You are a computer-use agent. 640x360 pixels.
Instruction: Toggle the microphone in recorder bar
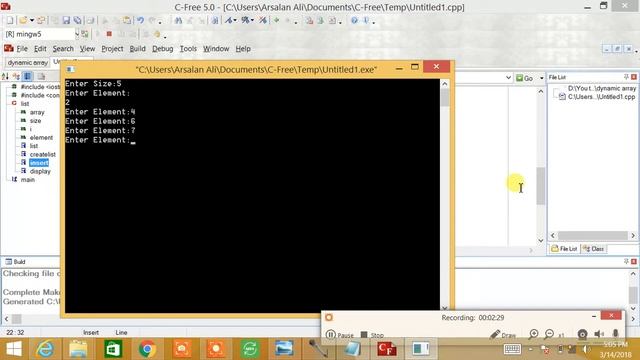coord(616,334)
